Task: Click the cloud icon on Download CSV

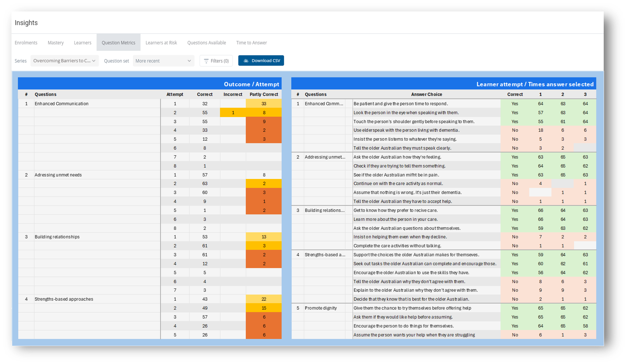Action: pyautogui.click(x=246, y=61)
